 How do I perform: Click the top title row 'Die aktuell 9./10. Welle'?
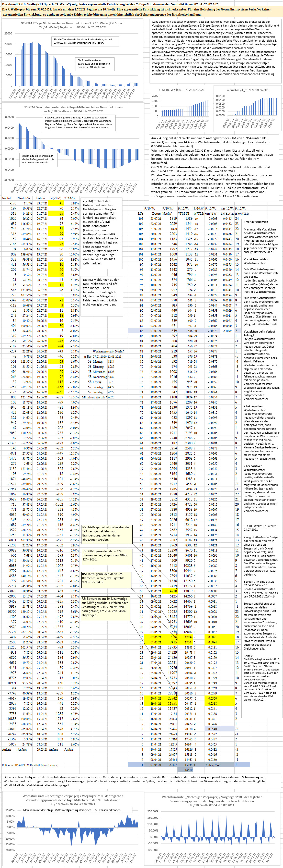(x=111, y=4)
